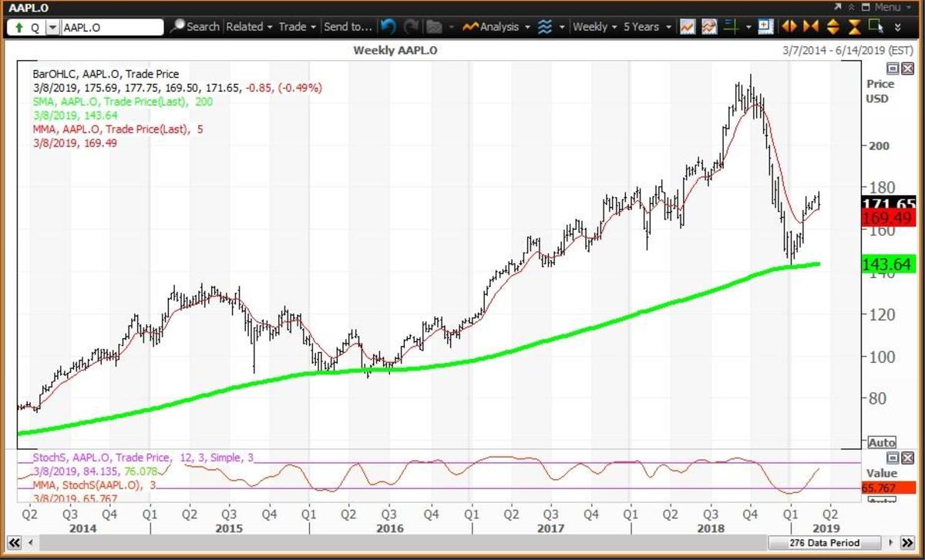Click the compare charts overlay icon
Image resolution: width=925 pixels, height=560 pixels.
pyautogui.click(x=710, y=27)
